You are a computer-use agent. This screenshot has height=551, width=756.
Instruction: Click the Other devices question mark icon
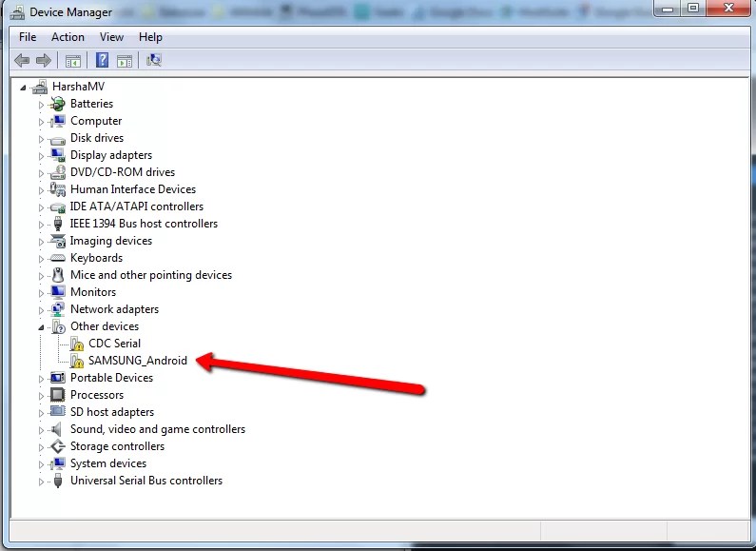pos(58,326)
